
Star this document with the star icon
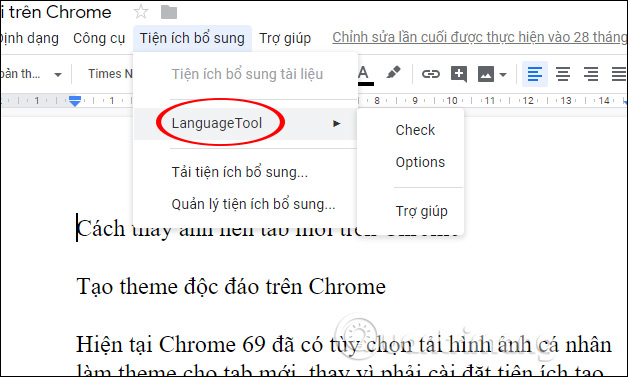pyautogui.click(x=141, y=12)
